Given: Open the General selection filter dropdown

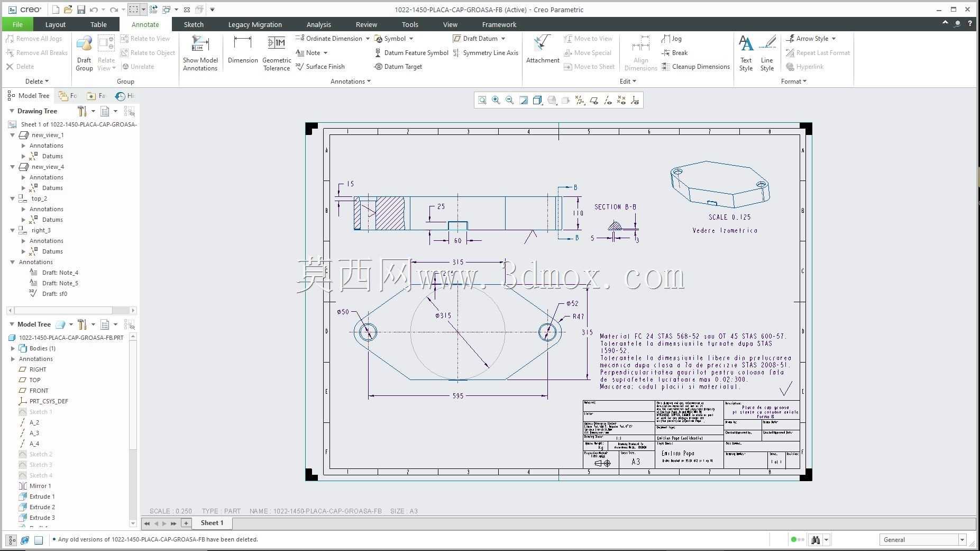Looking at the screenshot, I should pos(961,540).
